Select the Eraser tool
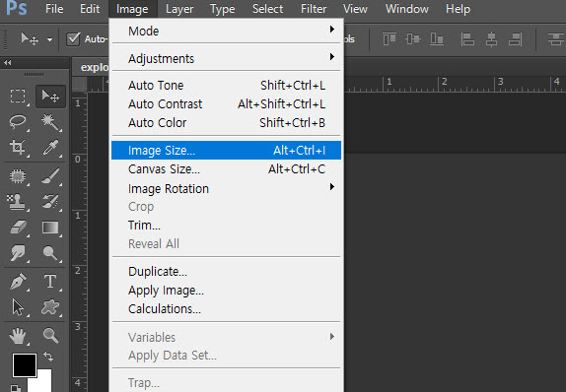The width and height of the screenshot is (566, 392). tap(18, 228)
